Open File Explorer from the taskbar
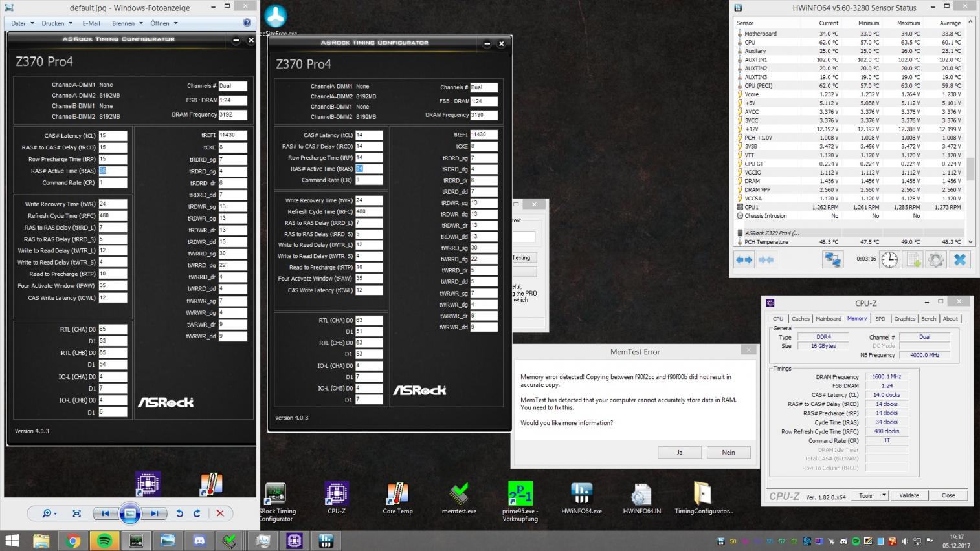The height and width of the screenshot is (551, 980). [41, 541]
